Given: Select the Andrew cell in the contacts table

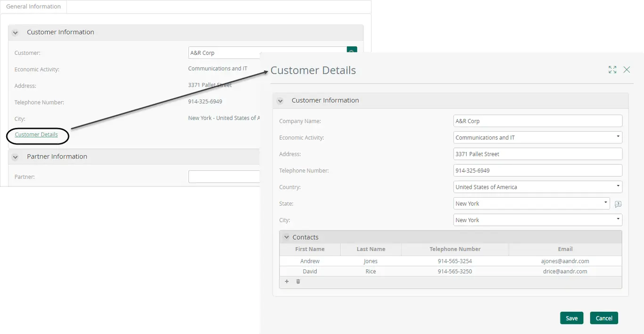Looking at the screenshot, I should click(310, 261).
